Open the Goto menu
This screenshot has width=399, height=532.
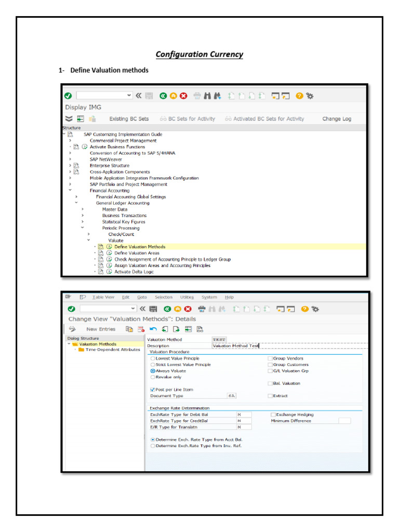[x=142, y=297]
